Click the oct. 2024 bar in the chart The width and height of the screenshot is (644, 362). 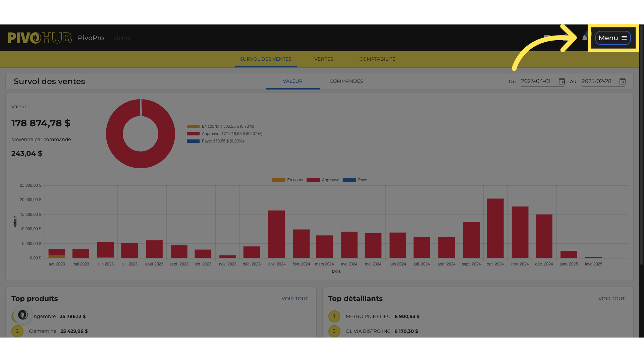tap(495, 228)
